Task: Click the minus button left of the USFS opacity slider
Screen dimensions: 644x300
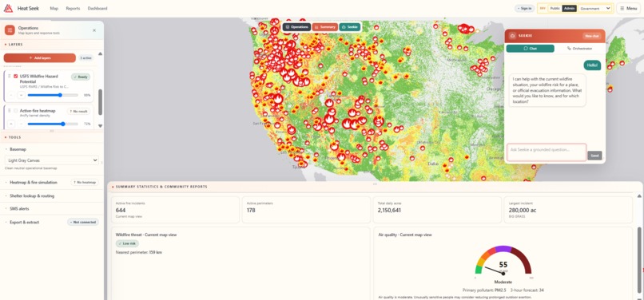Action: (x=22, y=95)
